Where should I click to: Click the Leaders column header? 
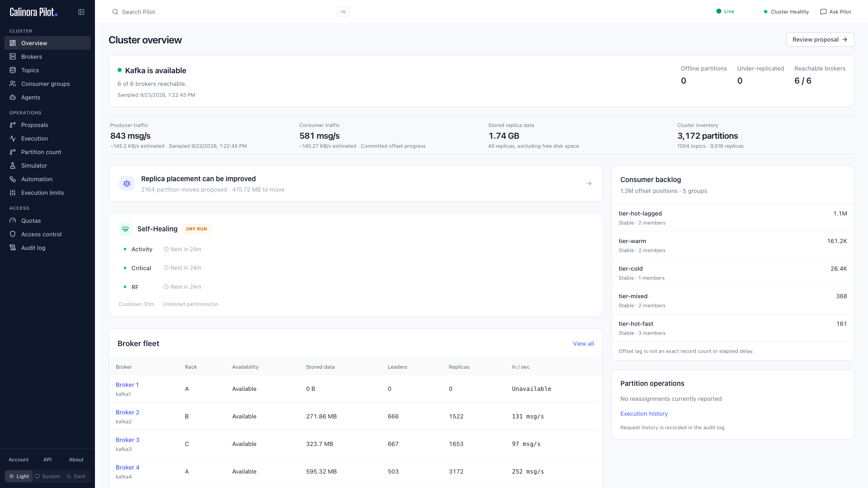click(397, 367)
